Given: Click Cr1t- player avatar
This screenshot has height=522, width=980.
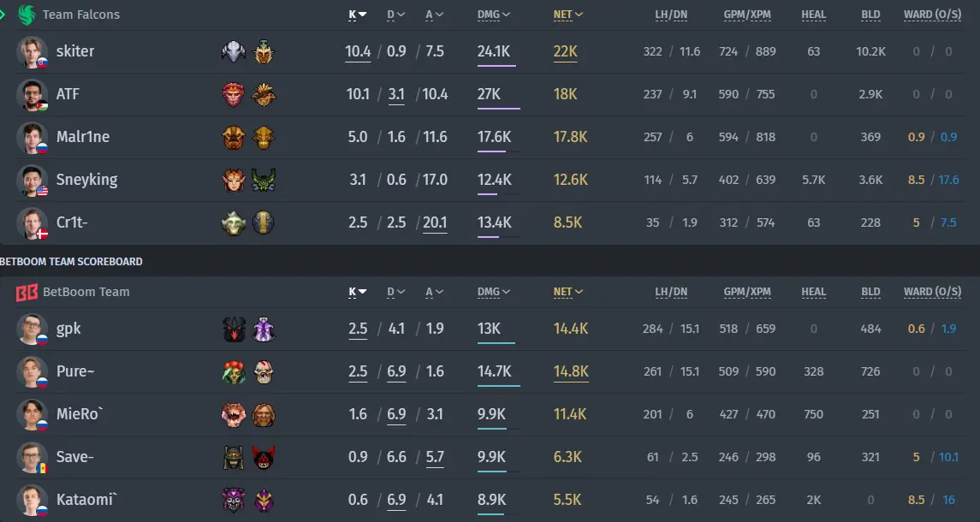Looking at the screenshot, I should [32, 223].
